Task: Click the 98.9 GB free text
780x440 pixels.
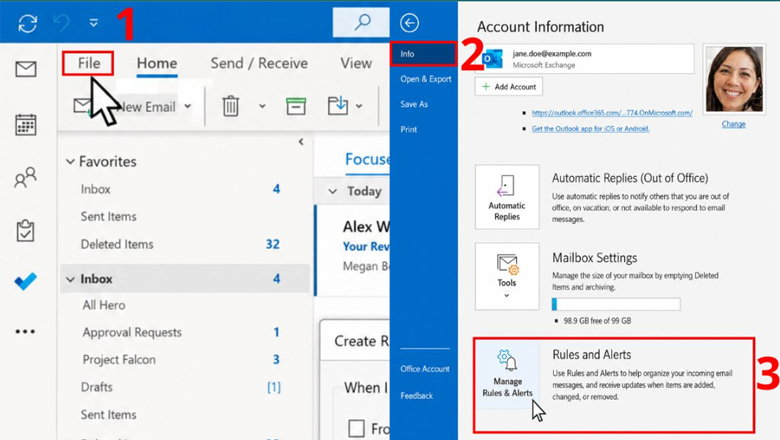Action: pos(597,321)
